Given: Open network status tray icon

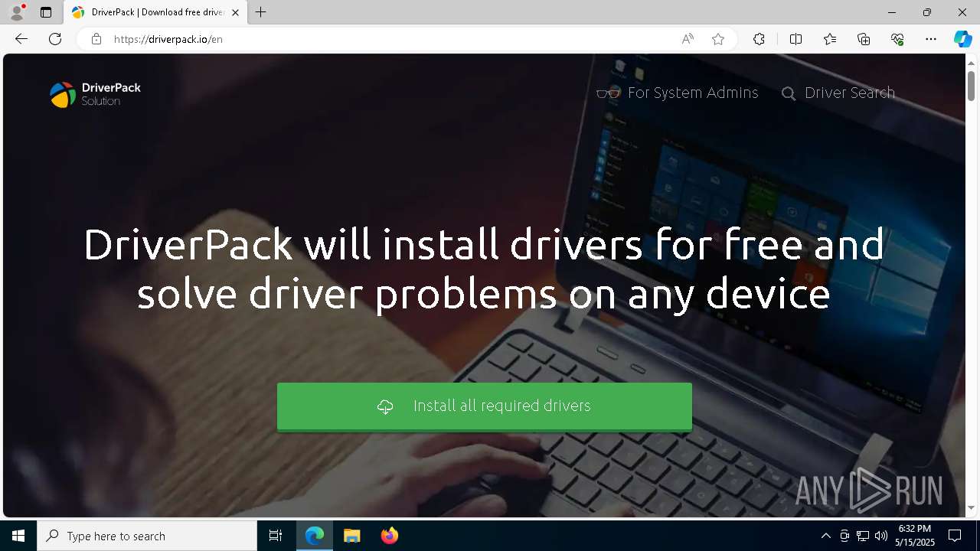Looking at the screenshot, I should pos(863,536).
